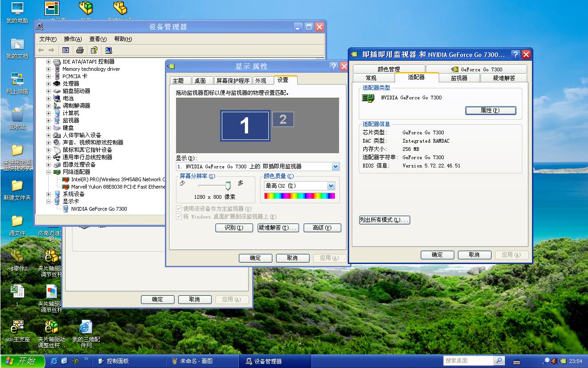The image size is (588, 368).
Task: Click 确定 in the adapter dialog
Action: coord(437,255)
